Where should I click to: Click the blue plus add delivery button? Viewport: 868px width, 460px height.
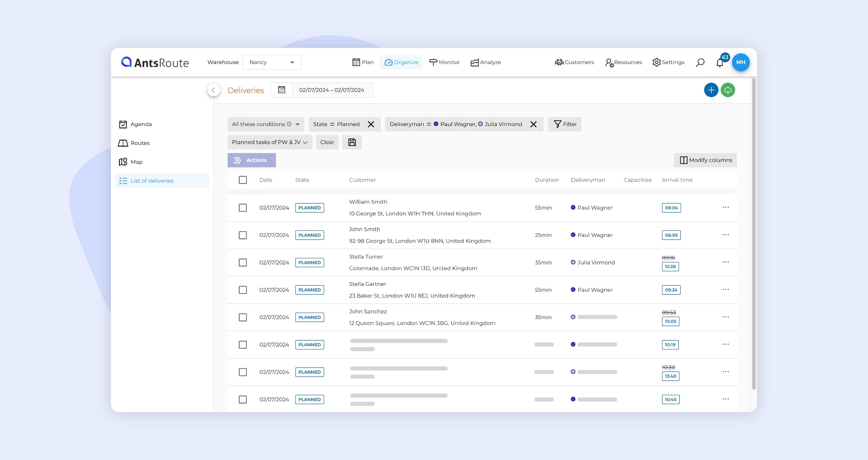[711, 90]
